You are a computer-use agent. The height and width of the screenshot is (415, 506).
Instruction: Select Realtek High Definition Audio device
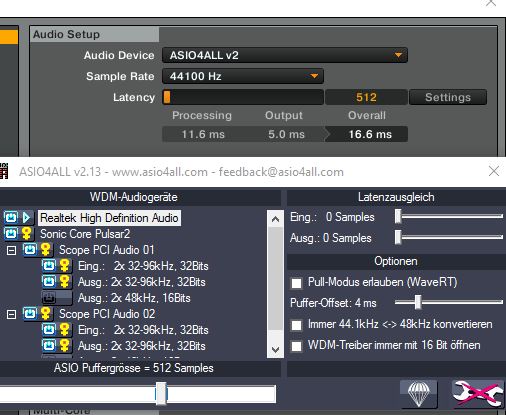pyautogui.click(x=109, y=218)
